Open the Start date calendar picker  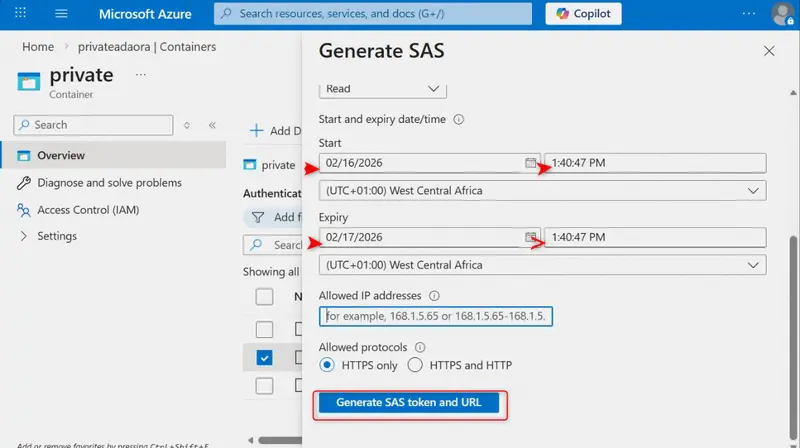(x=531, y=163)
